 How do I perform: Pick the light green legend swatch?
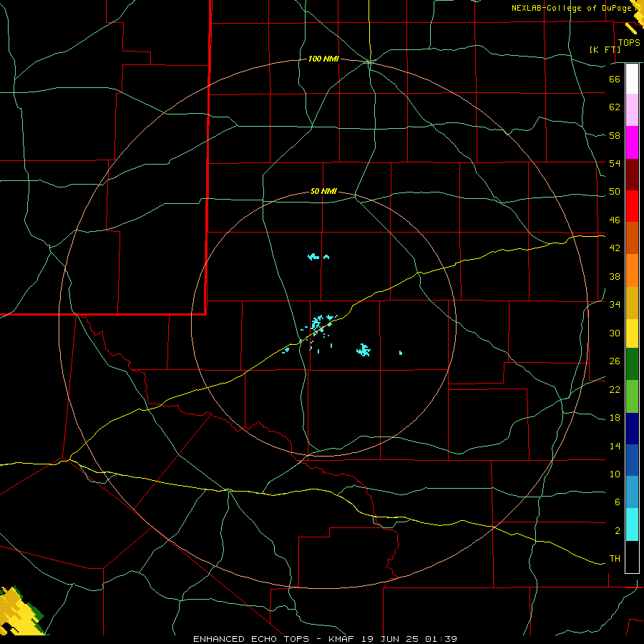point(632,396)
